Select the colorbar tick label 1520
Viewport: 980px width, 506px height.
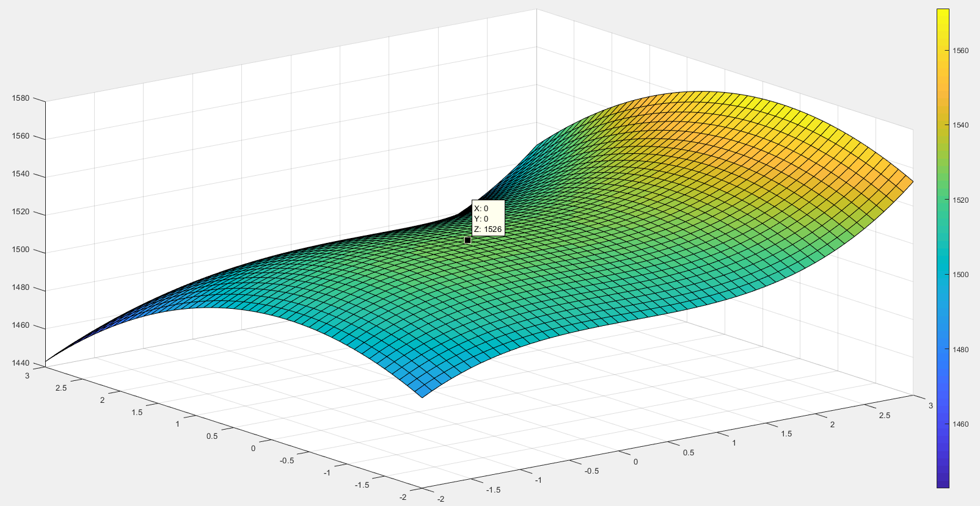960,200
